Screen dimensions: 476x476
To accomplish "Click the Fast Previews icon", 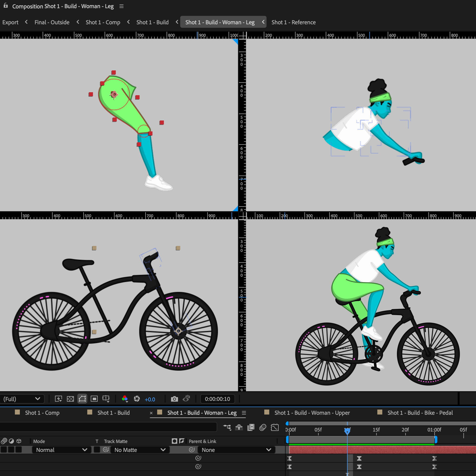I will click(x=59, y=399).
